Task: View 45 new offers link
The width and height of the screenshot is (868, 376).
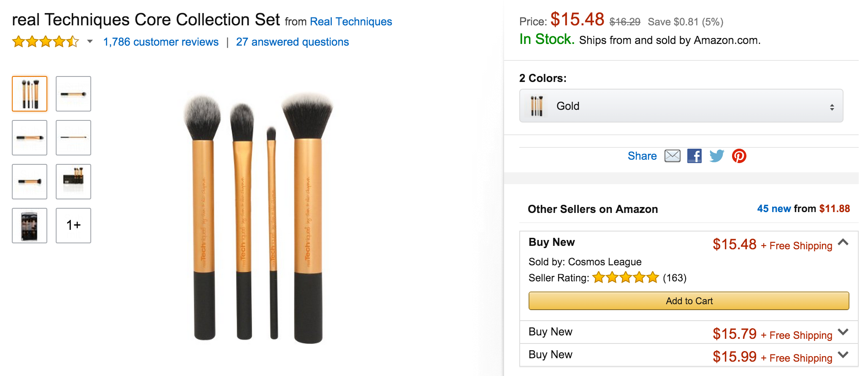Action: [x=774, y=209]
